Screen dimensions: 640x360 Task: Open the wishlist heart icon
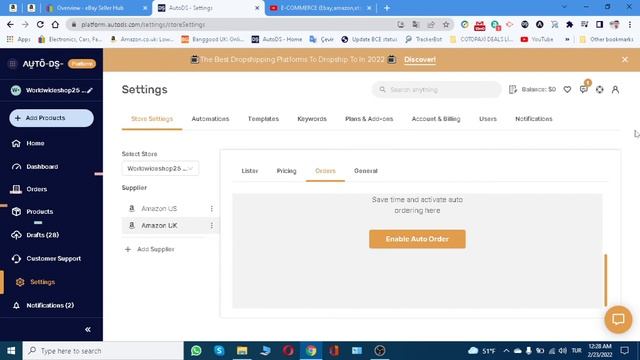coord(567,89)
